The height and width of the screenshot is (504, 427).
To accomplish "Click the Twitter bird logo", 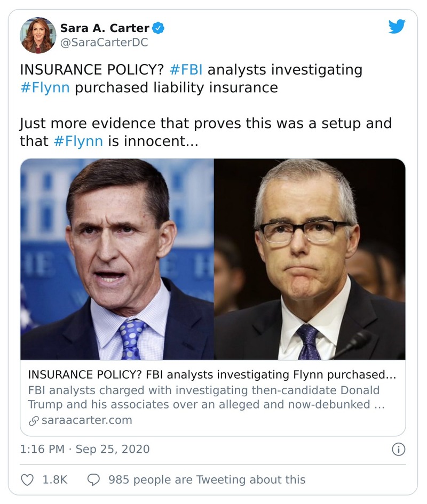I will [x=397, y=27].
